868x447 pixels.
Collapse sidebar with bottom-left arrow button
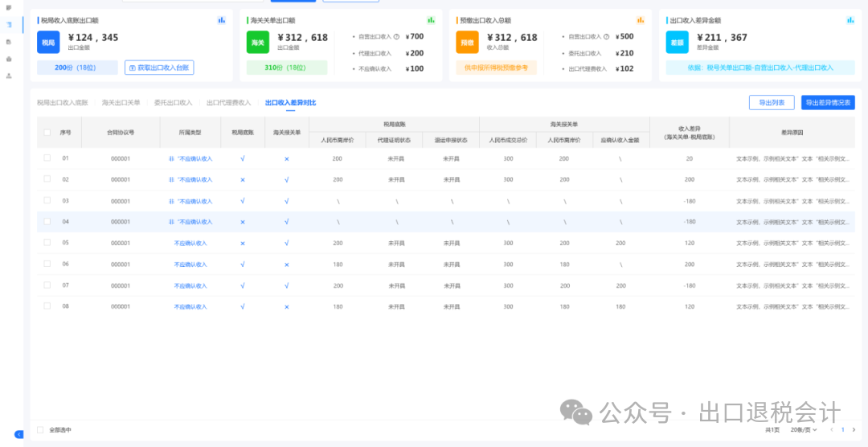19,434
